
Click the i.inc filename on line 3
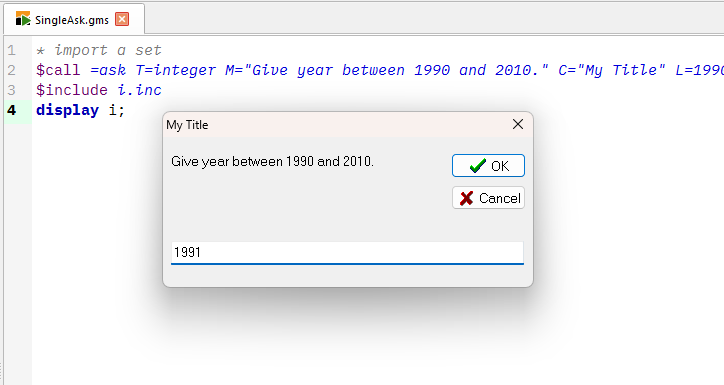point(139,90)
